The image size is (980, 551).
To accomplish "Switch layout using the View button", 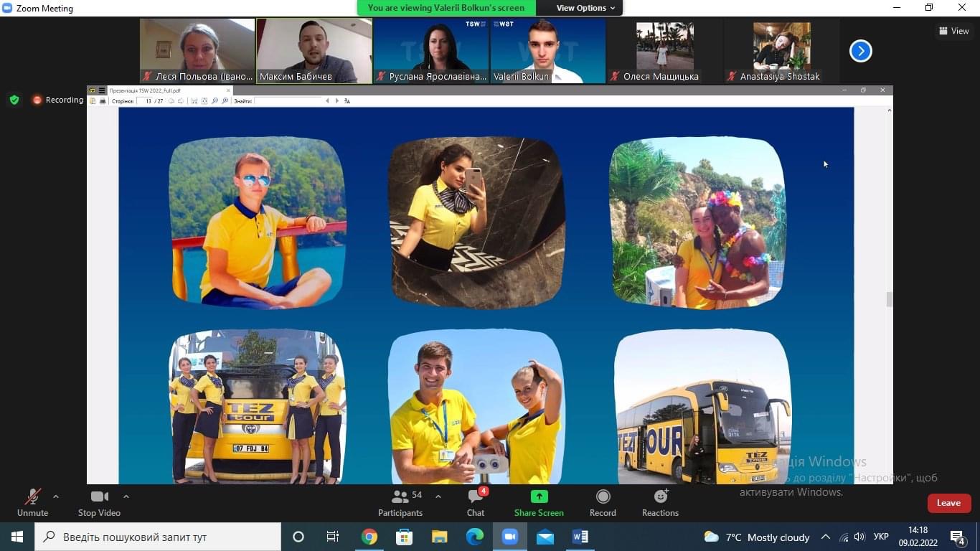I will point(954,31).
